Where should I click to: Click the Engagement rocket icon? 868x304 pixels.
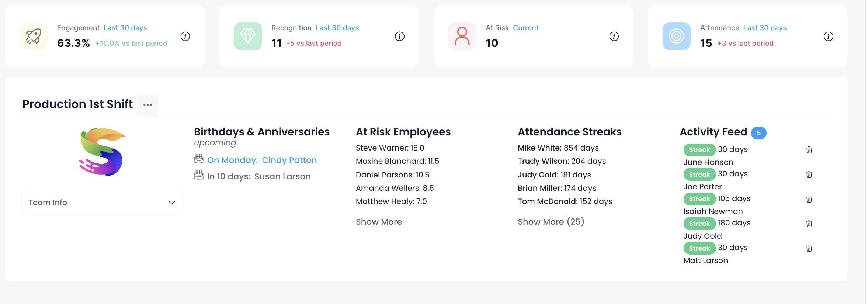(34, 36)
